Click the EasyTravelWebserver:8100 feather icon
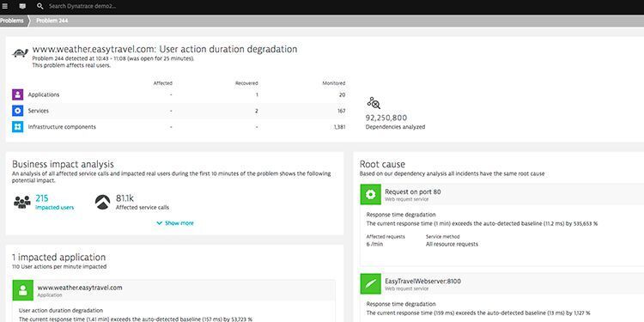The width and height of the screenshot is (644, 322). [370, 284]
